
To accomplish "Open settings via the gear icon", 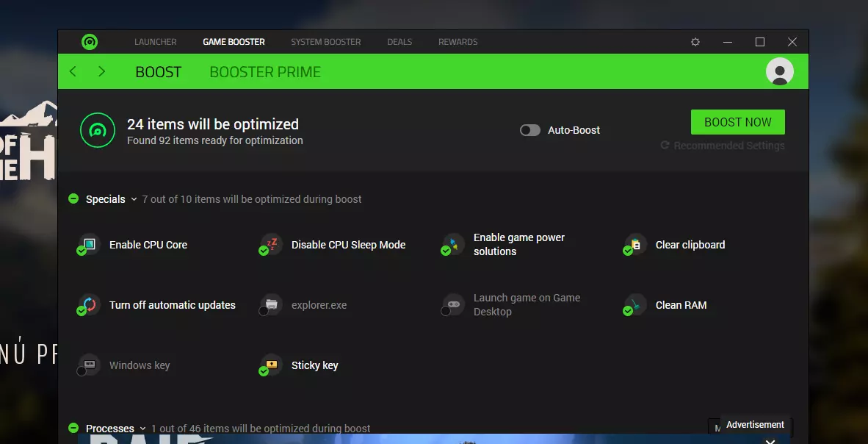I will click(x=695, y=42).
